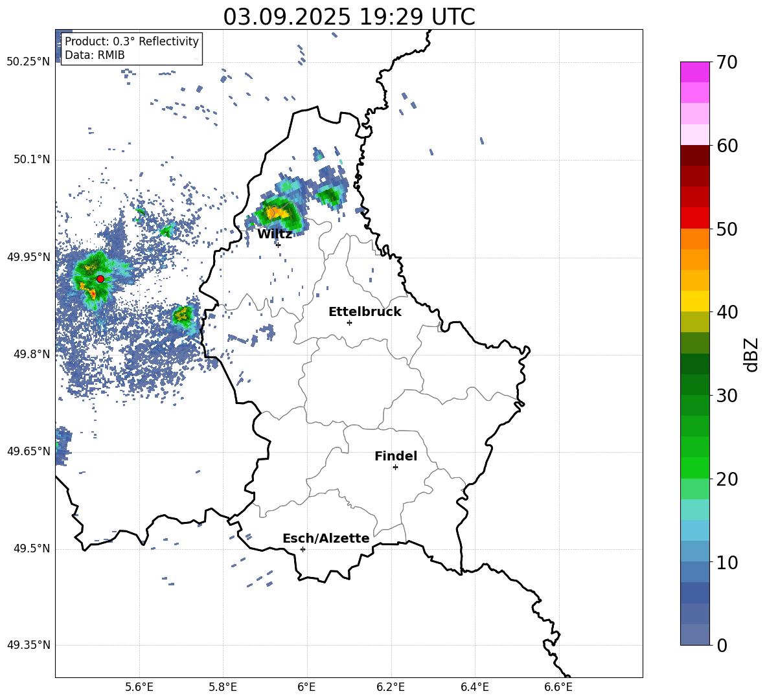Viewport: 767px width, 700px height.
Task: Click the 5.6°E longitude label
Action: click(139, 687)
